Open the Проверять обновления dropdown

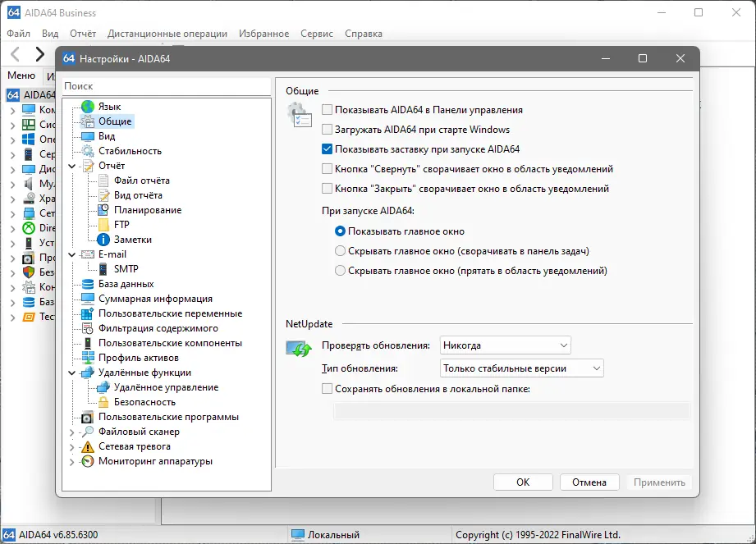506,345
